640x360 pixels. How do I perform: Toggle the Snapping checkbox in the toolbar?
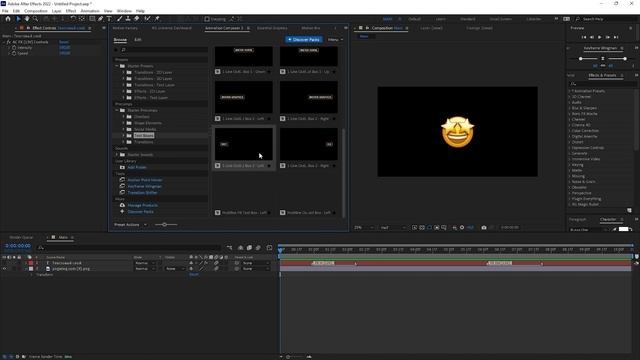207,19
